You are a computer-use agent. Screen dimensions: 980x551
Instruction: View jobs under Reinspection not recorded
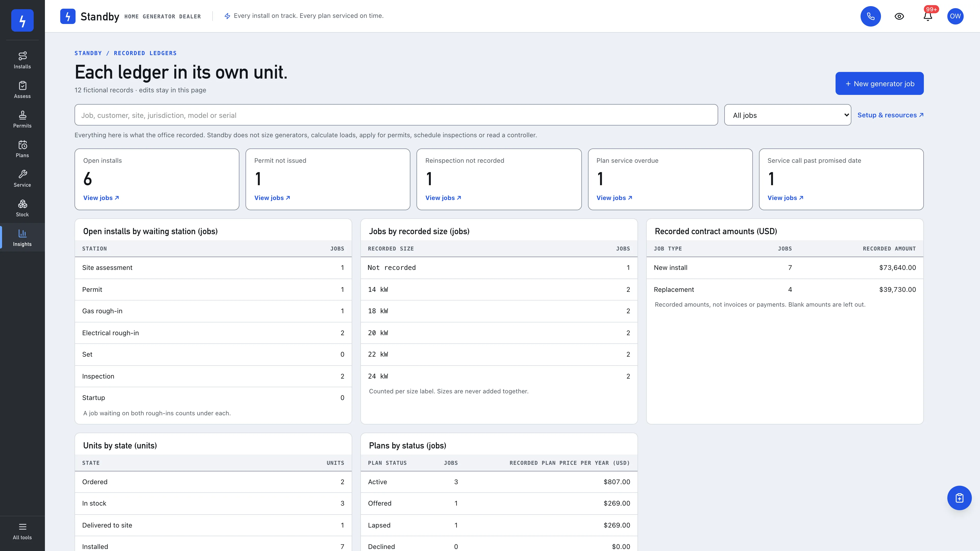click(443, 198)
